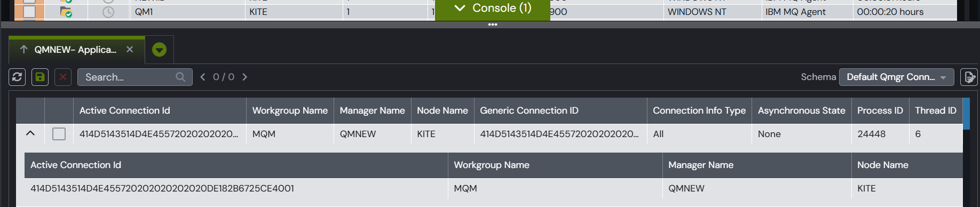Click the clock icon in QM1 row

(108, 12)
